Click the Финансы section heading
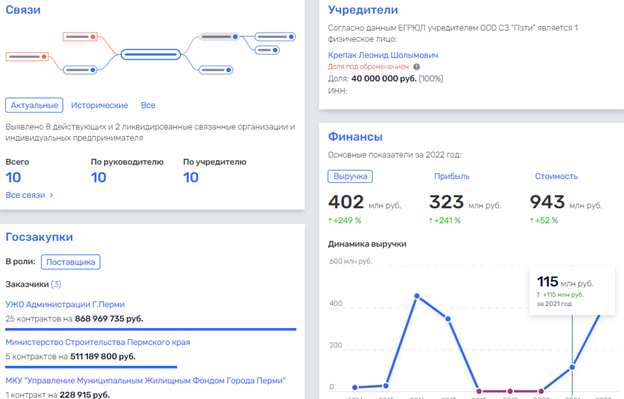 355,137
